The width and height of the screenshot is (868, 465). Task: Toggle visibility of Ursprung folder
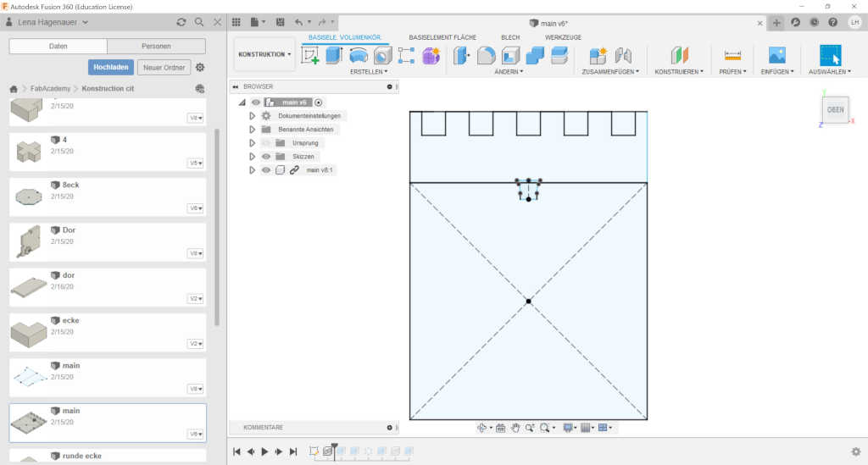point(266,142)
